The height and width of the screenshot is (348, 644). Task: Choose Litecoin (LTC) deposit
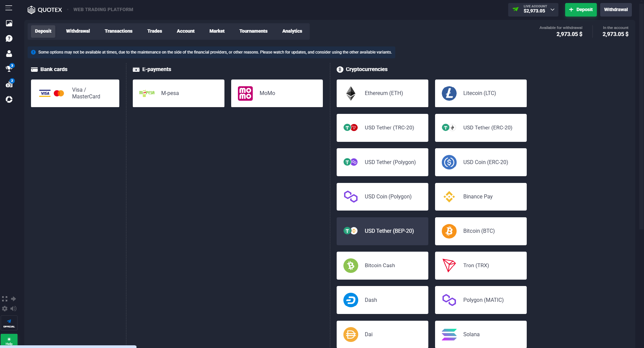coord(481,93)
